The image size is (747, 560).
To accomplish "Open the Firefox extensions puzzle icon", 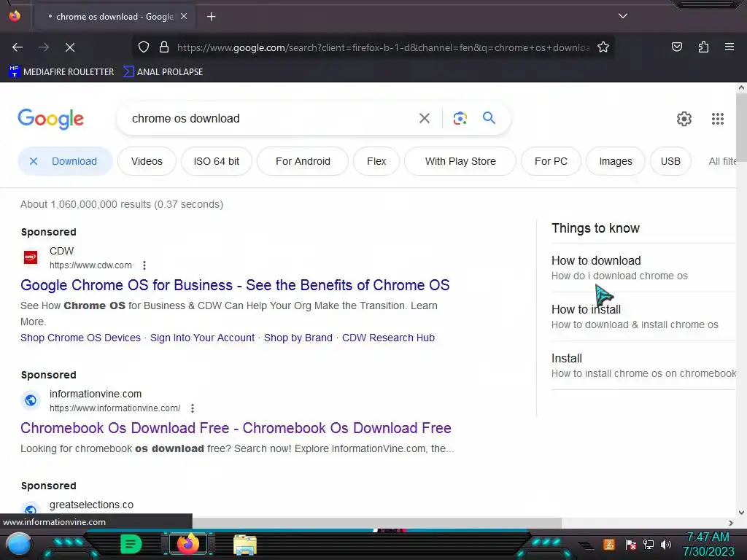I will click(x=703, y=47).
